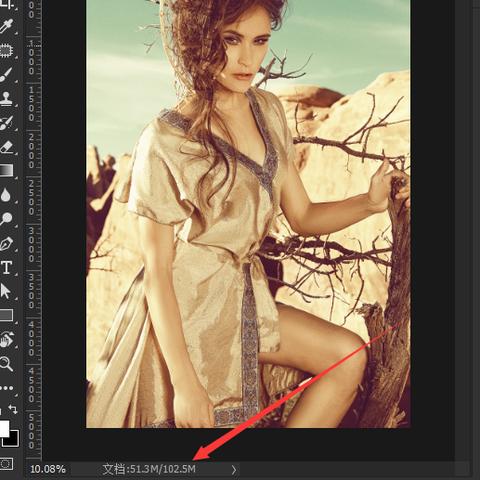Open the white foreground color swatch
This screenshot has height=480, width=480.
pos(4,428)
